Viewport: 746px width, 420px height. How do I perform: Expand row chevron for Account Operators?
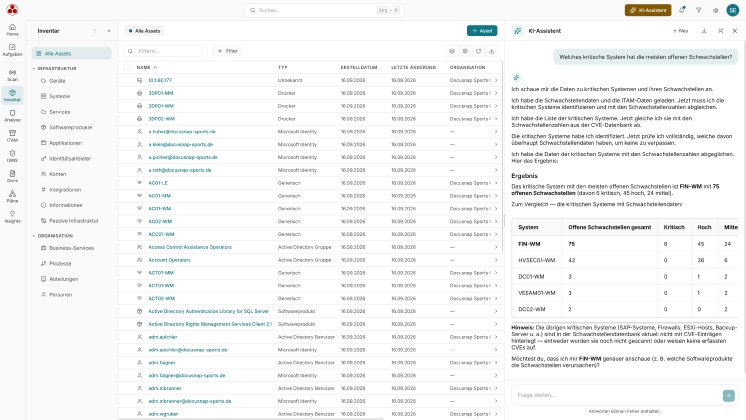[496, 260]
